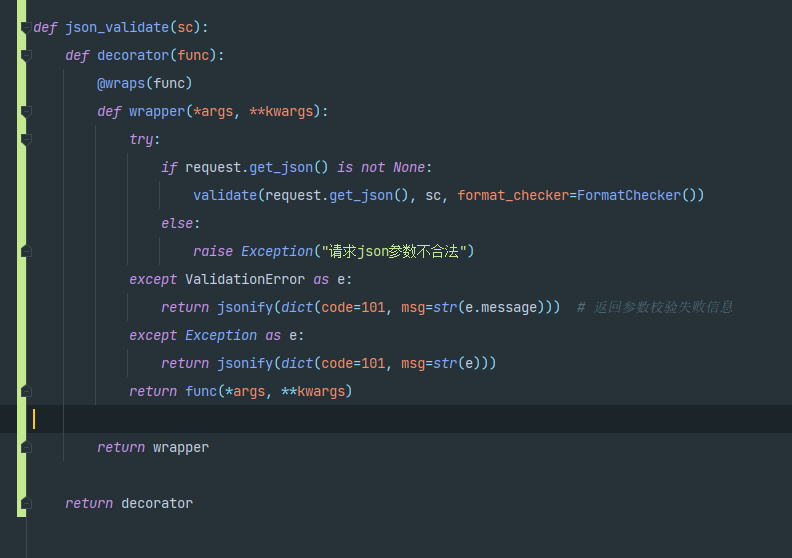Click Exception in the except Exception line
The image size is (792, 558).
click(221, 335)
